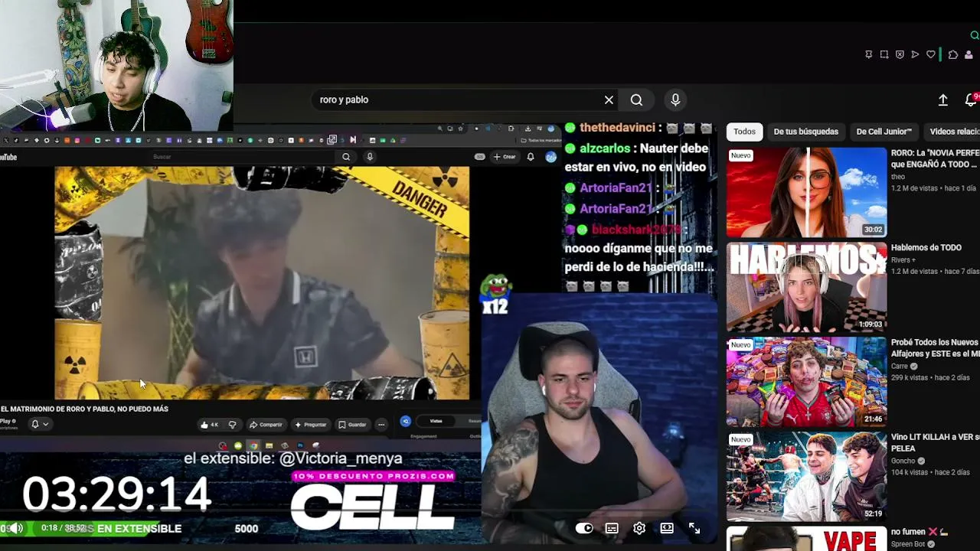This screenshot has height=551, width=980.
Task: Open the "Probé Todos los Nuevos Alfajores" title
Action: tap(935, 348)
